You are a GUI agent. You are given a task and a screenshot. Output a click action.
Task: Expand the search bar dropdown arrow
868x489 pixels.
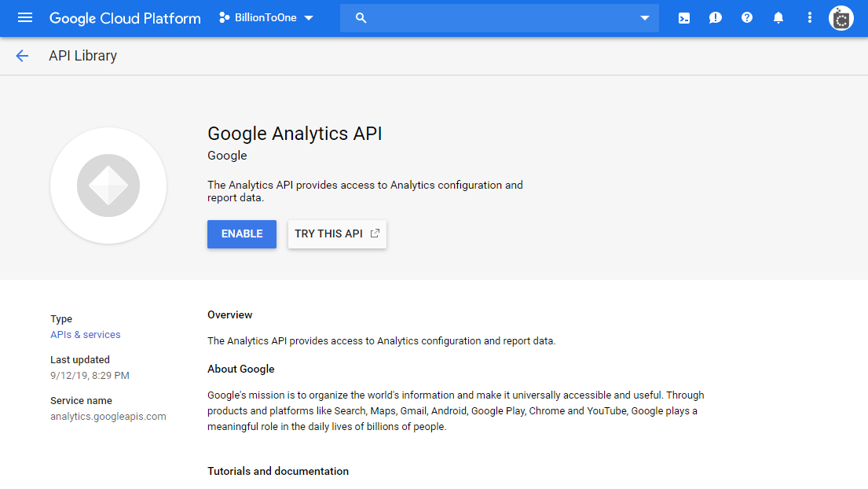pos(645,18)
